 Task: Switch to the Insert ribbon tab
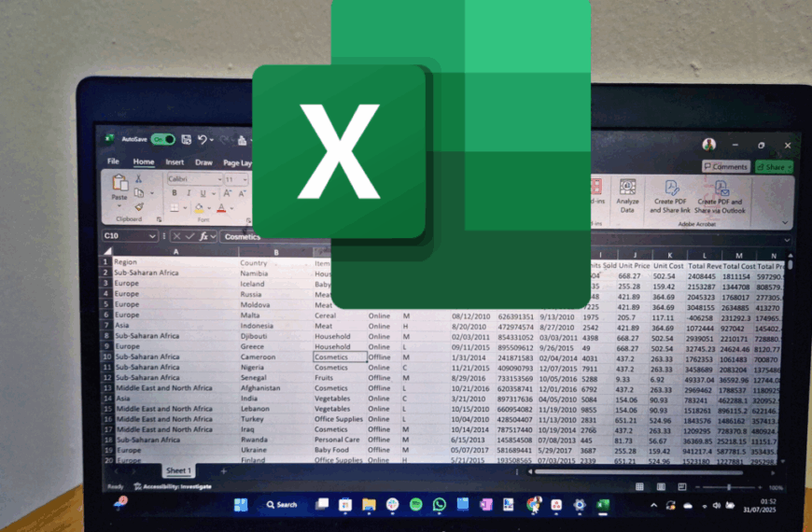(175, 162)
